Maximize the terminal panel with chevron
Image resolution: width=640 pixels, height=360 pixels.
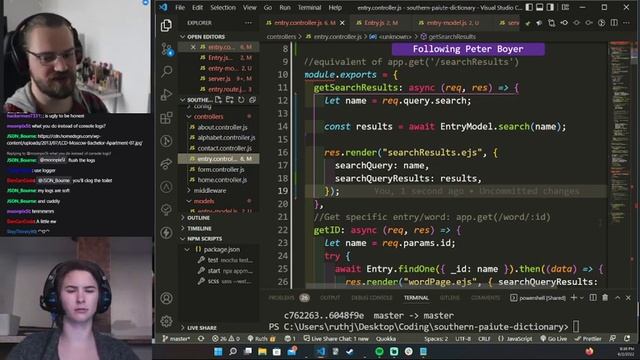[x=618, y=298]
